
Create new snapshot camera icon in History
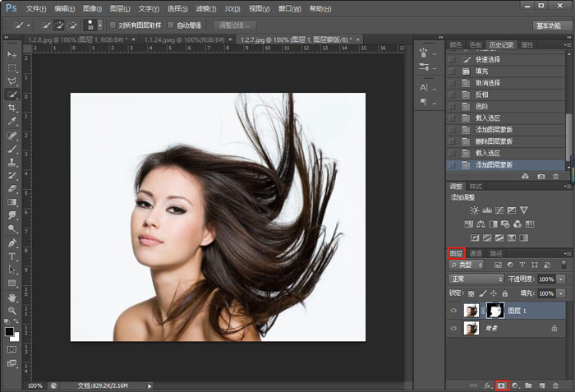[x=540, y=177]
